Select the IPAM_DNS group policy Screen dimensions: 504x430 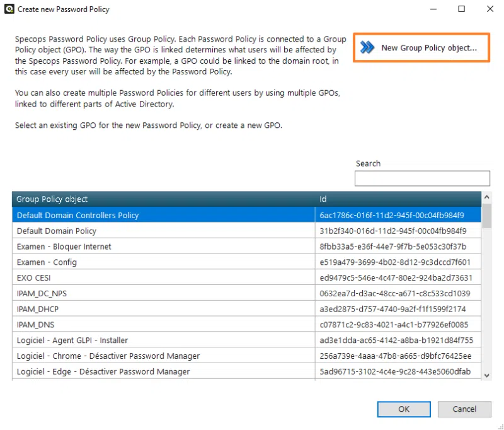pyautogui.click(x=35, y=325)
